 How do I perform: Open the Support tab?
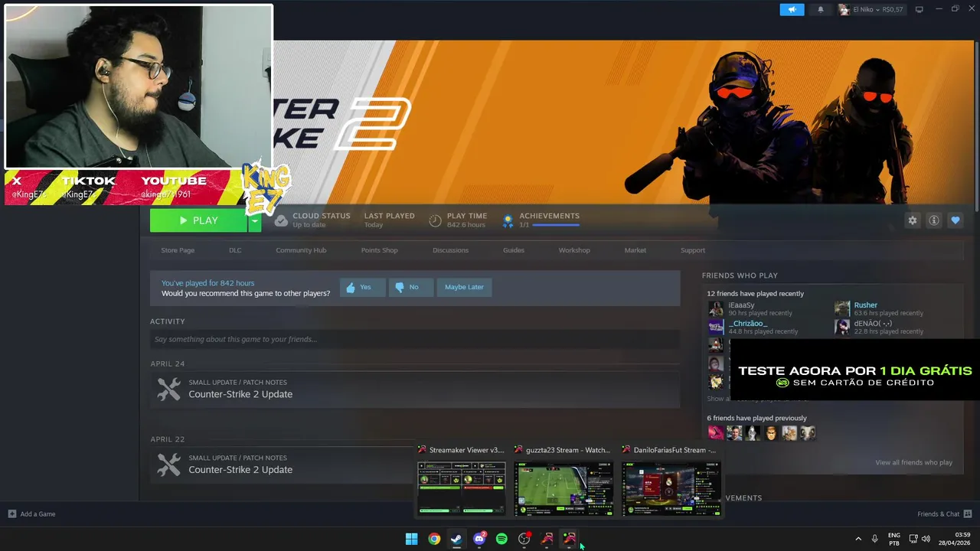pos(693,250)
